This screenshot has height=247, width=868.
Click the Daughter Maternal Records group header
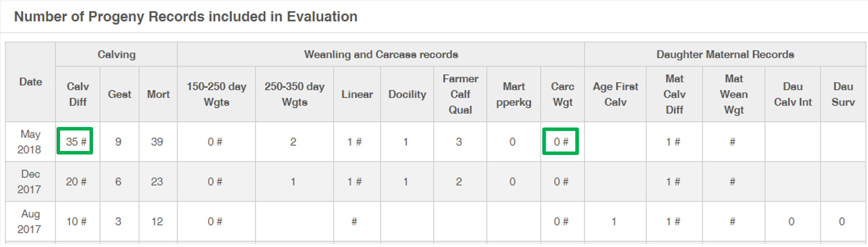click(725, 54)
